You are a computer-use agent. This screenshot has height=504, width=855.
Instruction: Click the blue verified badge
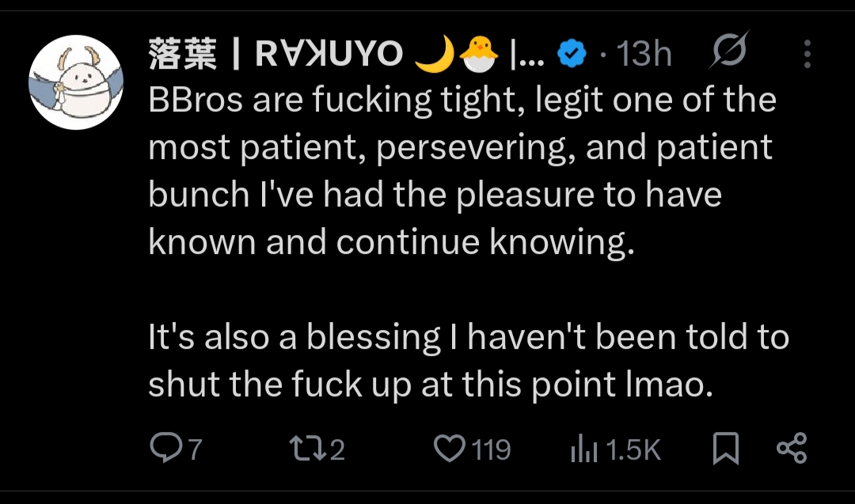click(x=572, y=54)
